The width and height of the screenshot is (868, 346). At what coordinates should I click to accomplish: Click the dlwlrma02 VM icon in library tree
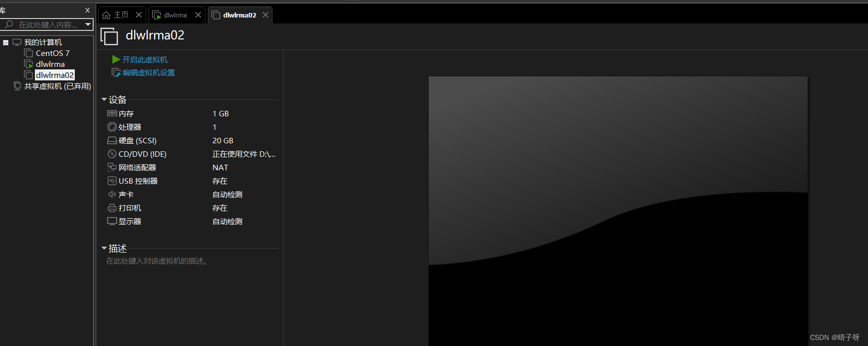pos(29,75)
